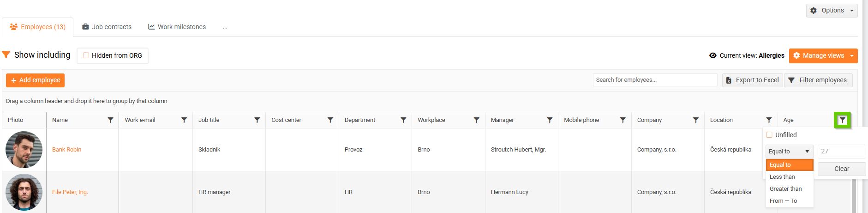Open the Equal to comparison dropdown
Image resolution: width=868 pixels, height=213 pixels.
[789, 152]
